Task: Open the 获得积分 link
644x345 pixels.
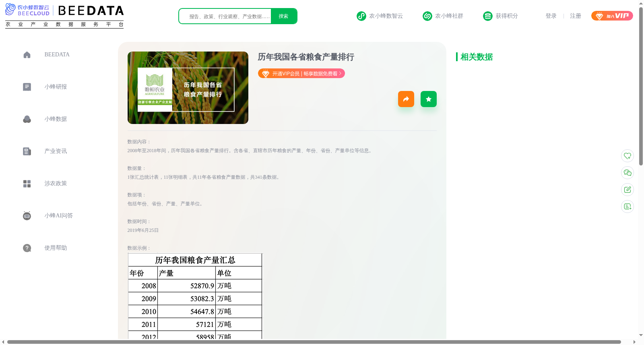Action: pos(507,16)
